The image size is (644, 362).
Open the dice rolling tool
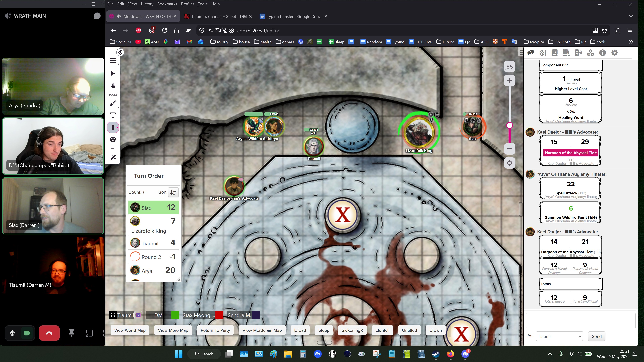point(113,139)
